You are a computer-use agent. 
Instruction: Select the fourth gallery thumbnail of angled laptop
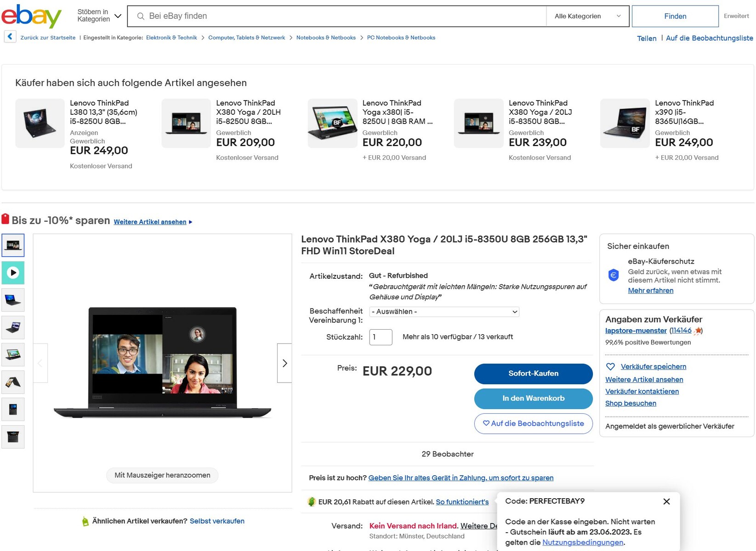click(x=13, y=327)
